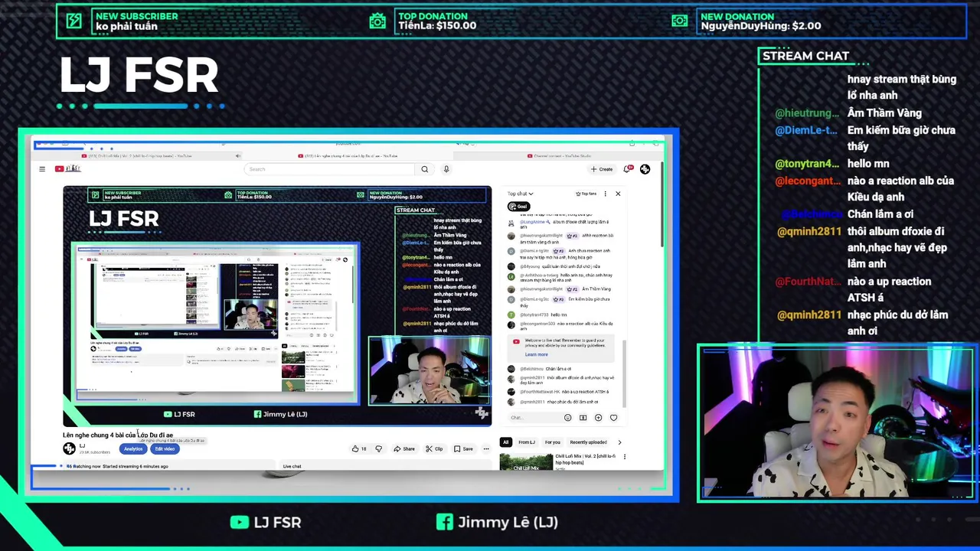Click the search magnifier button
This screenshot has width=980, height=551.
[x=425, y=169]
